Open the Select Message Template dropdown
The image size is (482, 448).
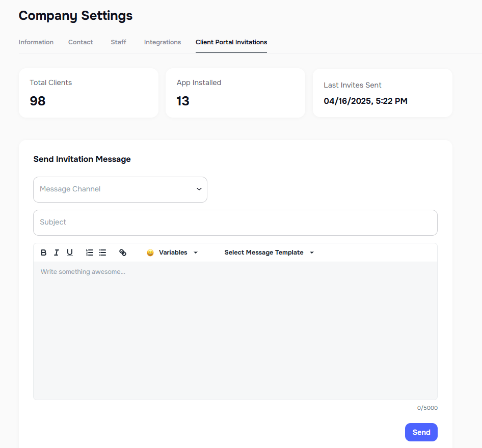[x=269, y=252]
